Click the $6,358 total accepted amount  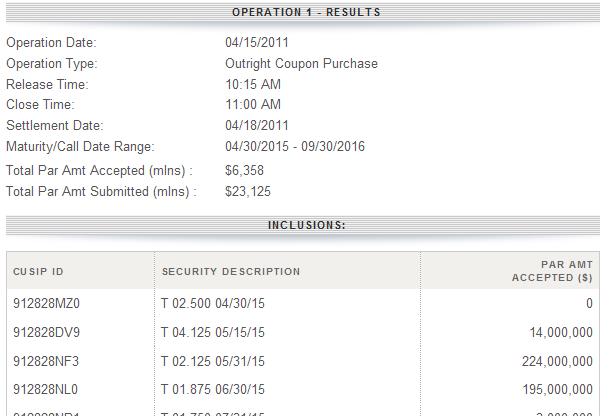tap(245, 170)
